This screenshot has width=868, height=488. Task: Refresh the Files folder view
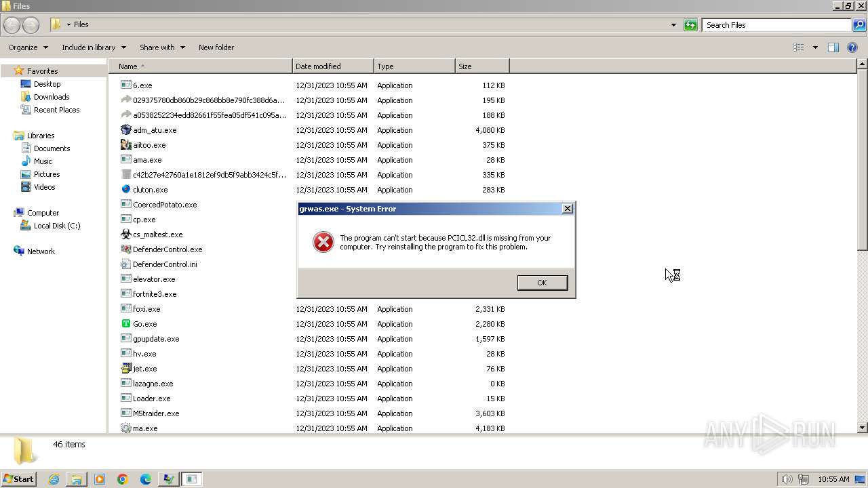690,25
